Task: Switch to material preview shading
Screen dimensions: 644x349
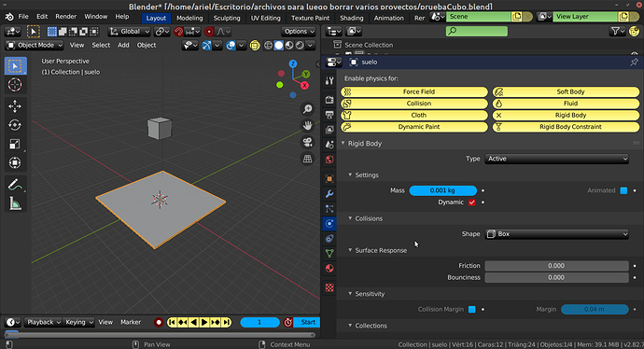Action: pos(289,45)
